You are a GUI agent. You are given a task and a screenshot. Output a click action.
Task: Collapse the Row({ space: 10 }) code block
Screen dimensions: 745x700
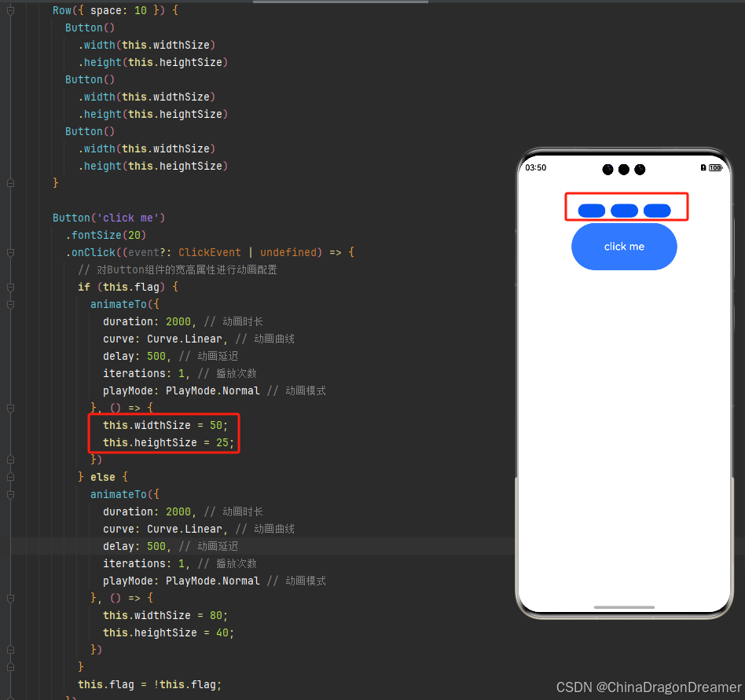pyautogui.click(x=10, y=10)
